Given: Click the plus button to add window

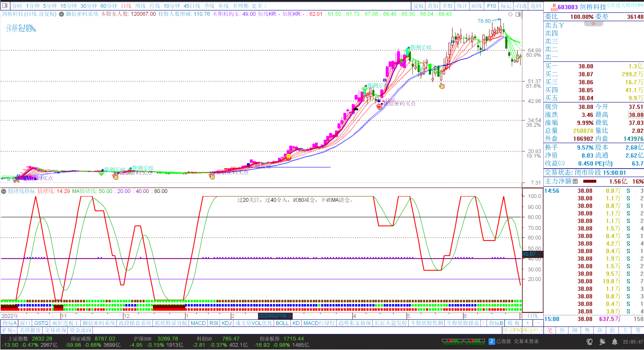Looking at the screenshot, I should 528,323.
